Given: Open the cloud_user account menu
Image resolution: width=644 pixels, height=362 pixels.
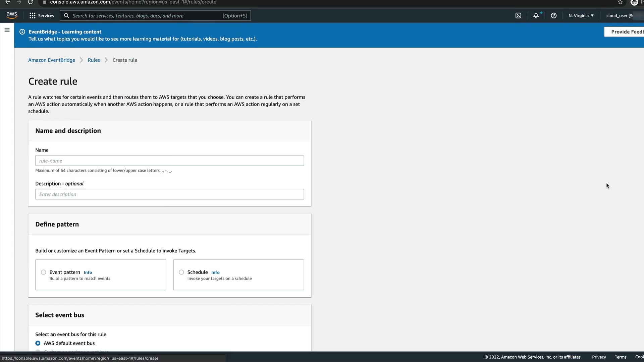Looking at the screenshot, I should (619, 15).
